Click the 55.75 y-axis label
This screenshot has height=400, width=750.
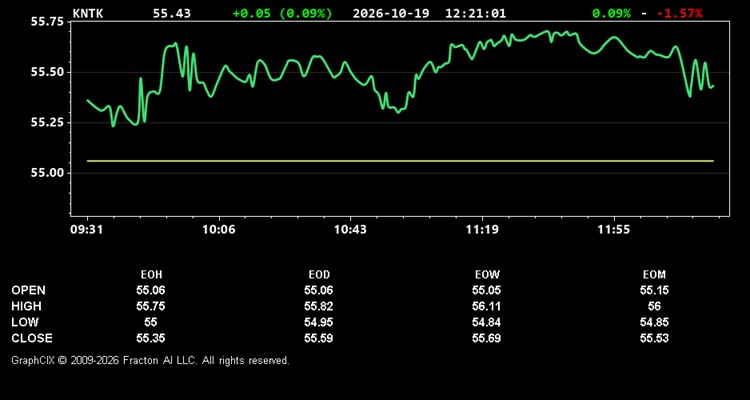click(x=48, y=22)
